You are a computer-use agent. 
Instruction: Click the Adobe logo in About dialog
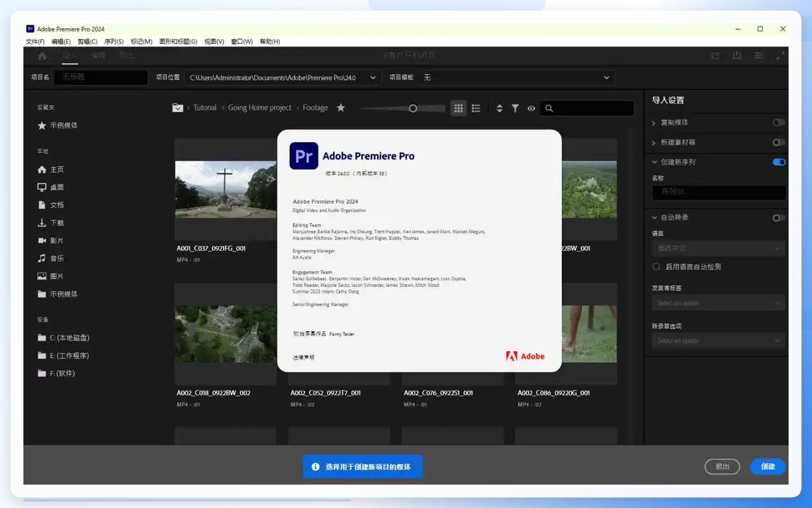(x=525, y=356)
